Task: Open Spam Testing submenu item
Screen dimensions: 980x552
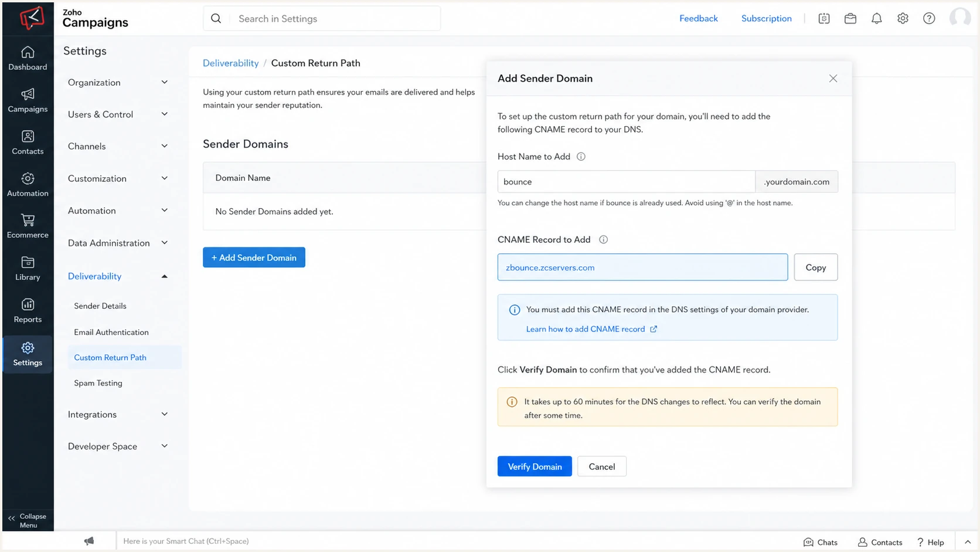Action: (98, 383)
